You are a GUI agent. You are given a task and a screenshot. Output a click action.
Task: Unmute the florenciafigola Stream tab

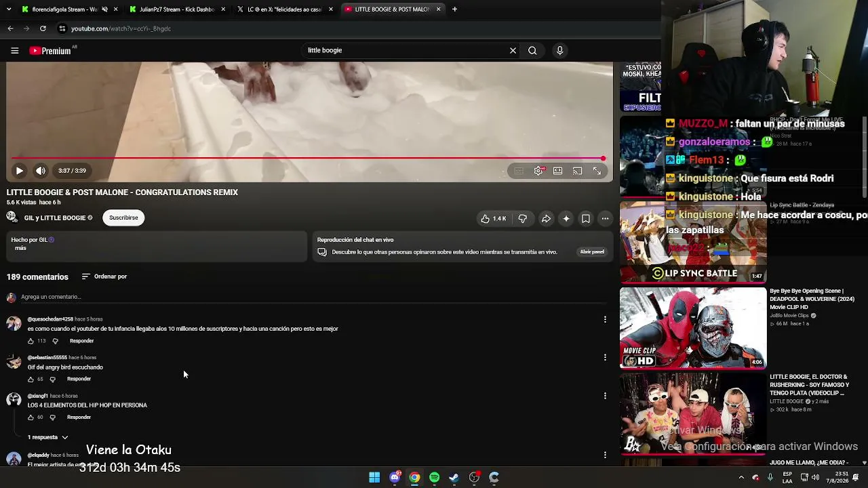point(104,9)
